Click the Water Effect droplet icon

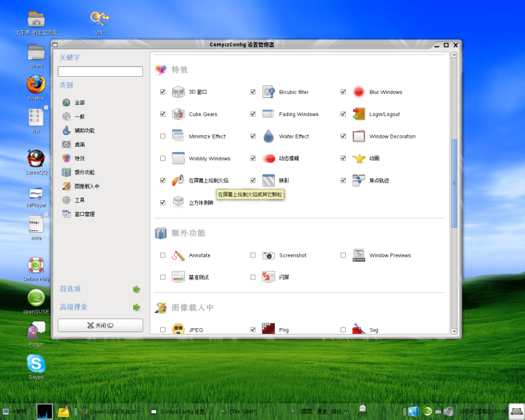tap(268, 136)
